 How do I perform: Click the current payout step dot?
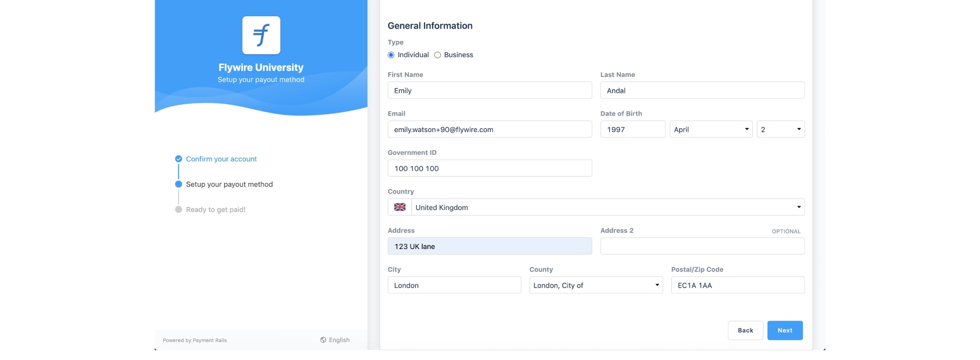pyautogui.click(x=178, y=184)
